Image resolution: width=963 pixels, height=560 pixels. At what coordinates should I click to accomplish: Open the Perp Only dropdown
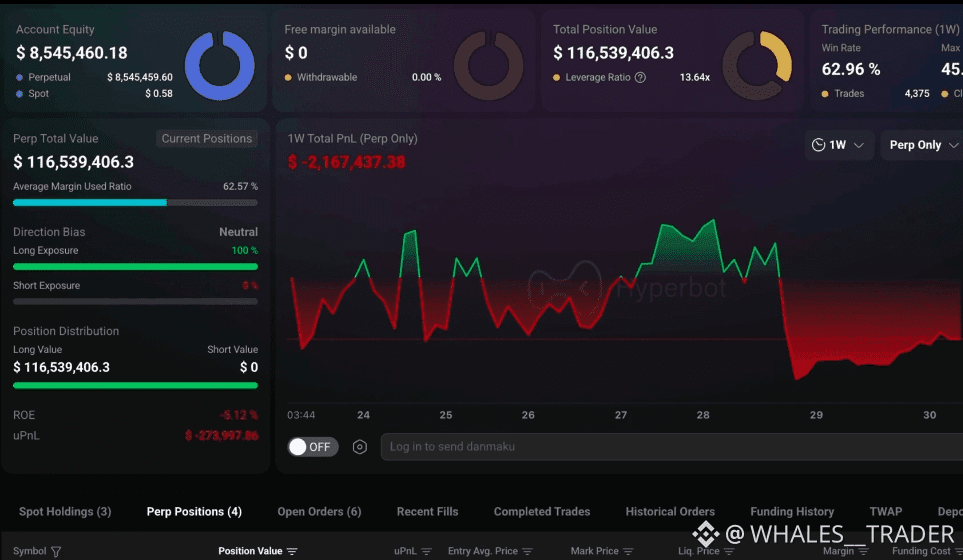923,145
